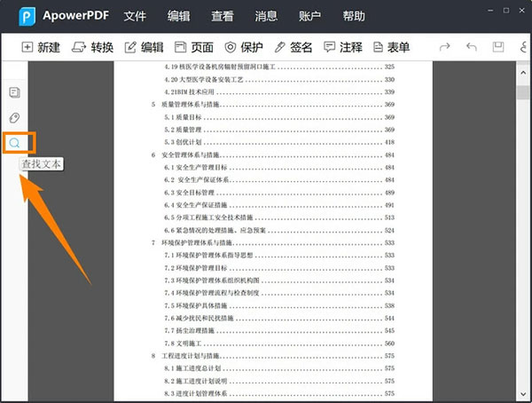
Task: Click the 查找文本 search icon
Action: (x=14, y=143)
